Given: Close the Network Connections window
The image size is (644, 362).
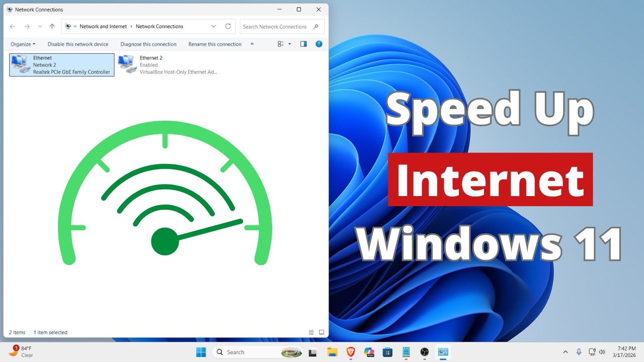Looking at the screenshot, I should [318, 10].
